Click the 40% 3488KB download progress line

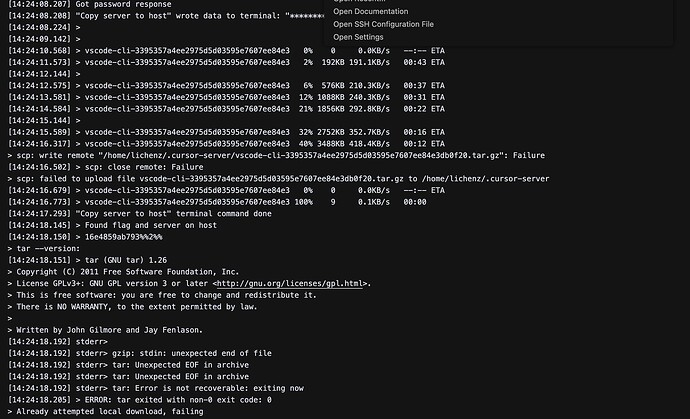click(226, 144)
